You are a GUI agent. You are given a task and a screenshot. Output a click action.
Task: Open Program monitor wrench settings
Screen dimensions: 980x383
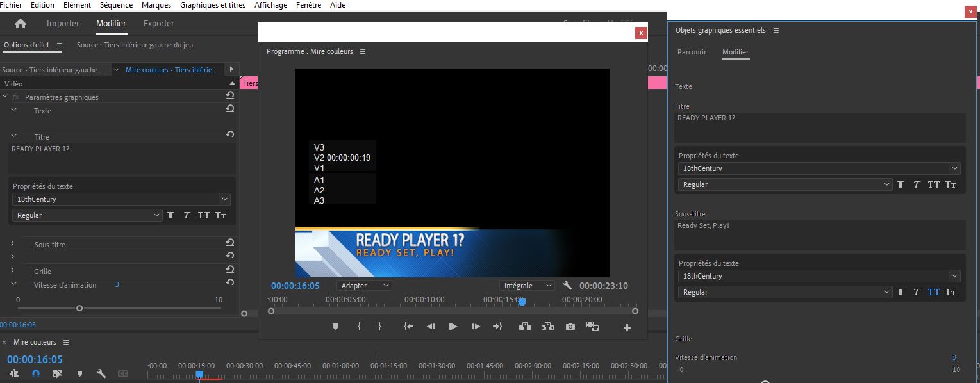pyautogui.click(x=567, y=286)
